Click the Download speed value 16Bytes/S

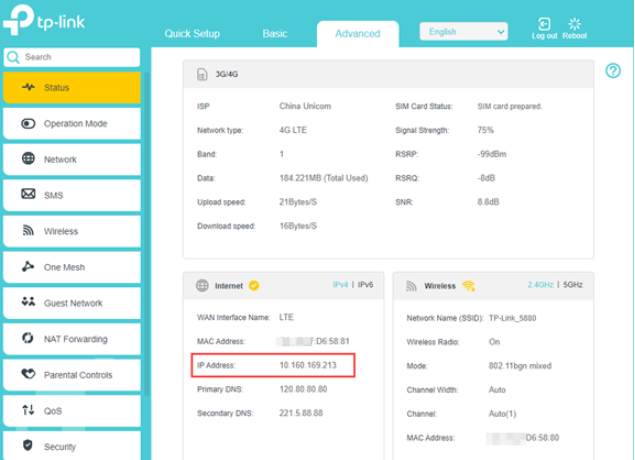(298, 226)
